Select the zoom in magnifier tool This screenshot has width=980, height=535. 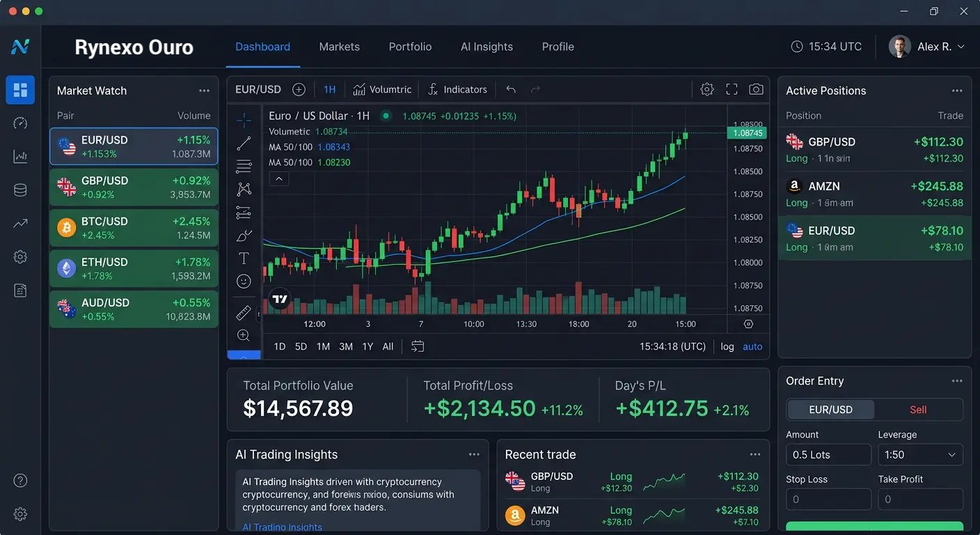[244, 336]
